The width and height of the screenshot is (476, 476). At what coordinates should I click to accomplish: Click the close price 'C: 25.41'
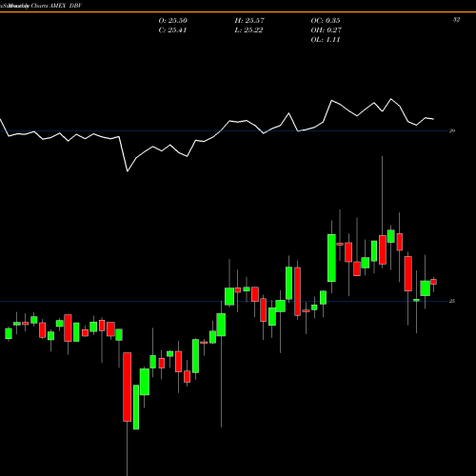point(172,30)
